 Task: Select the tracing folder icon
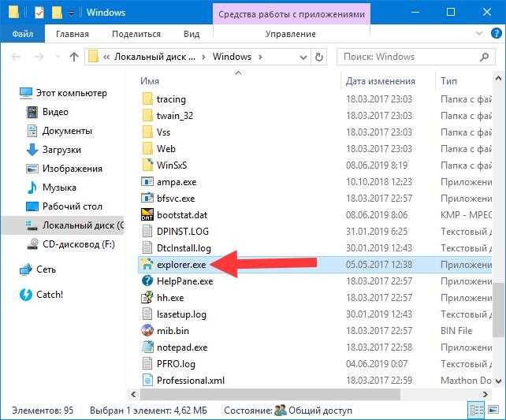(x=147, y=98)
